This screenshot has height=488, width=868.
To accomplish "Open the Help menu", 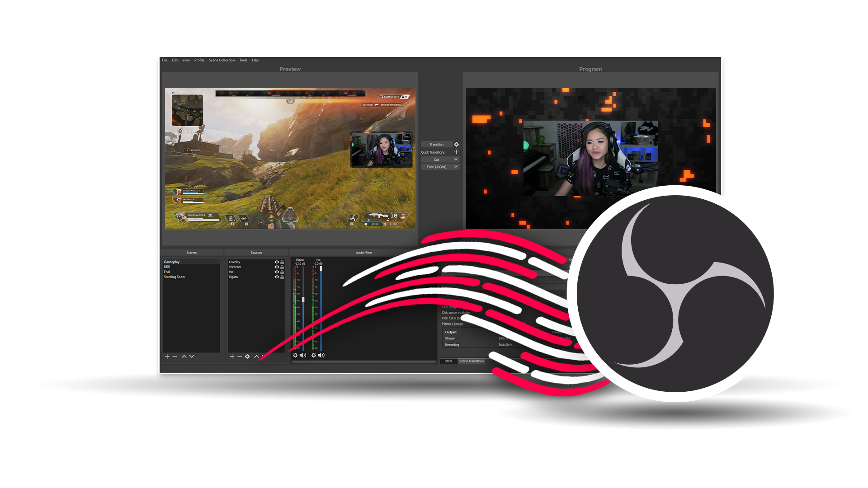I will [255, 60].
